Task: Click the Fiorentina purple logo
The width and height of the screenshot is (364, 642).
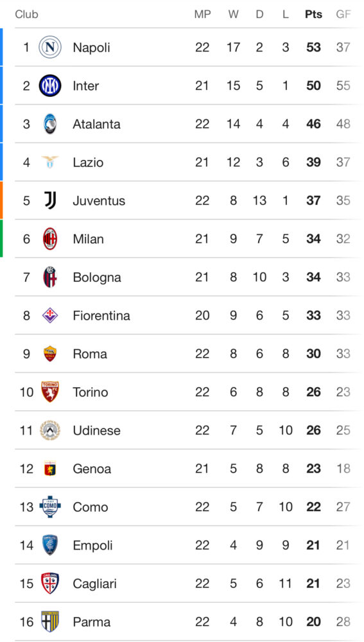Action: point(50,316)
